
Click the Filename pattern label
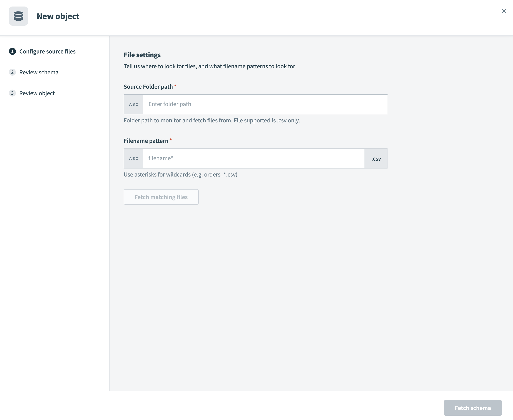pyautogui.click(x=146, y=141)
